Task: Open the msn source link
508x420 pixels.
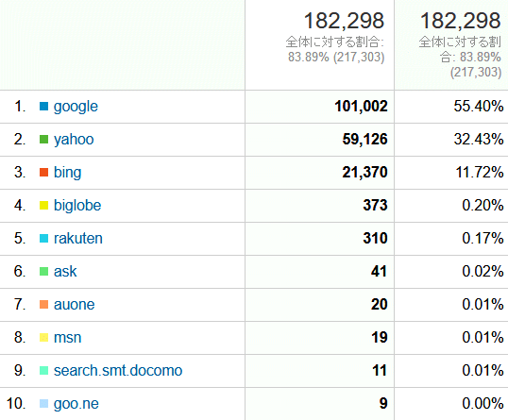Action: click(67, 338)
